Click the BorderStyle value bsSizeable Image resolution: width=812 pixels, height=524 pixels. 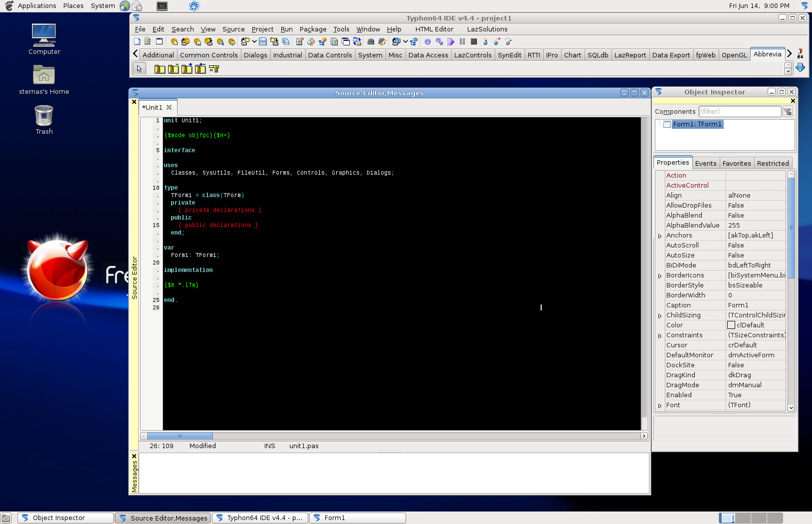[x=756, y=285]
